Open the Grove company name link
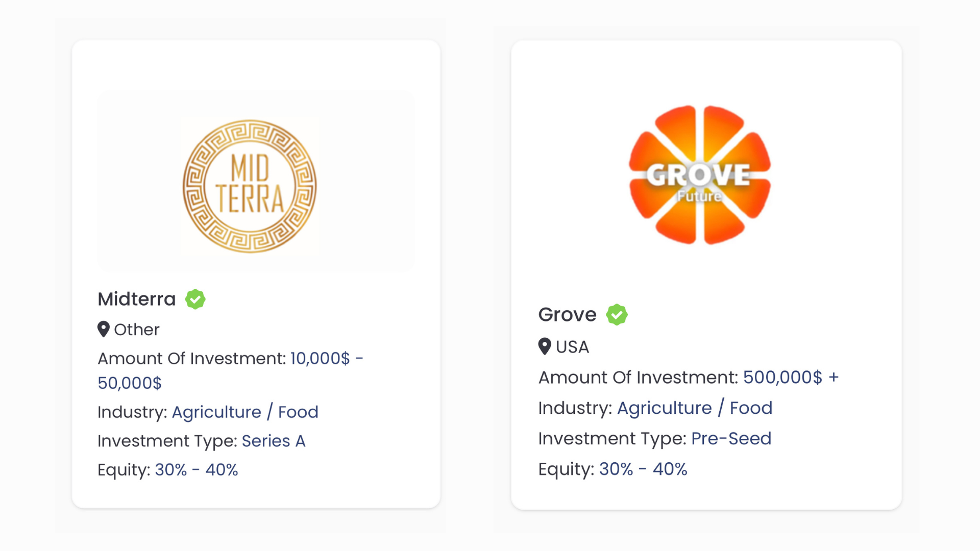This screenshot has height=551, width=980. 567,315
